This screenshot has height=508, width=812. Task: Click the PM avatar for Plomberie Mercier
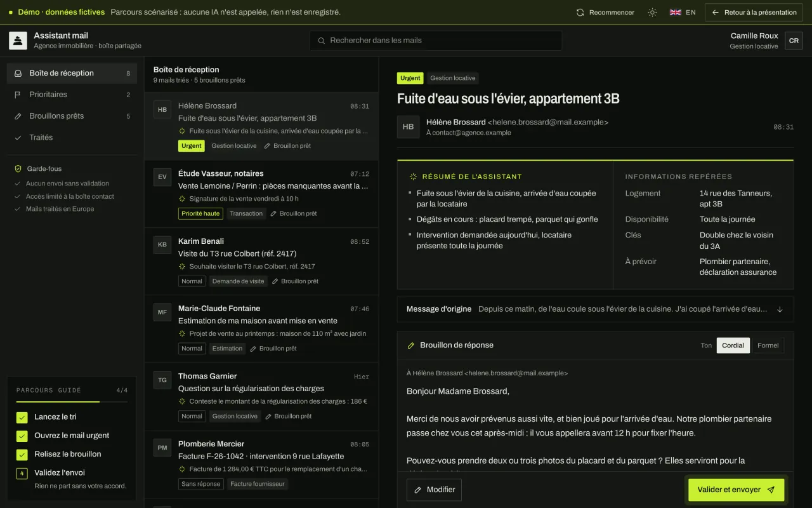pos(162,448)
